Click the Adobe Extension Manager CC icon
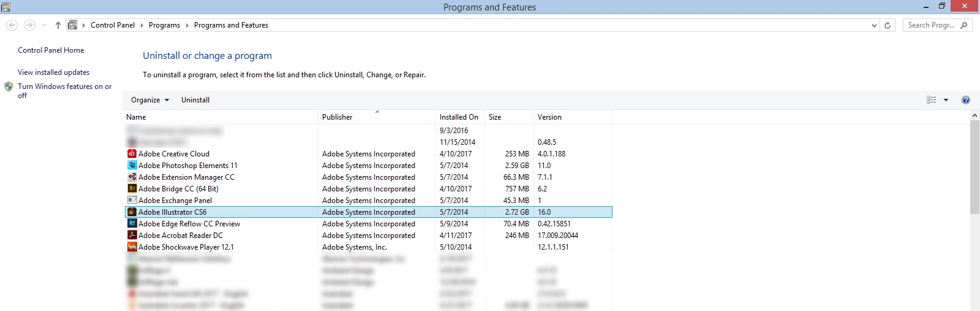 click(132, 177)
